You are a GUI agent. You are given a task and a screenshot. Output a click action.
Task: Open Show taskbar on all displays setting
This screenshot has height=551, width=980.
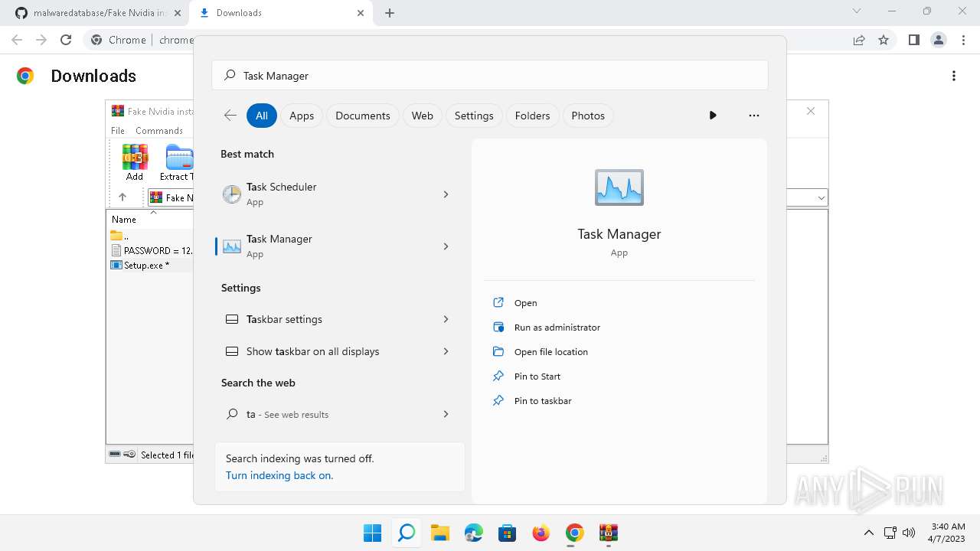point(325,351)
